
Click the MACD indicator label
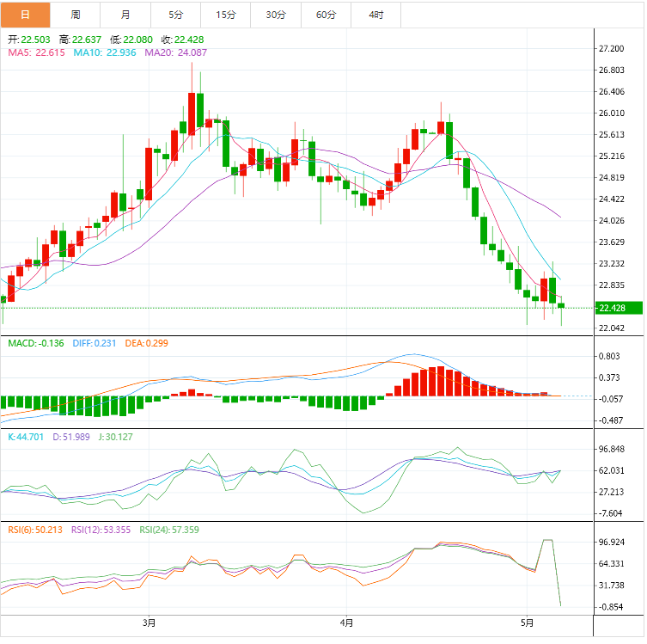pyautogui.click(x=33, y=343)
